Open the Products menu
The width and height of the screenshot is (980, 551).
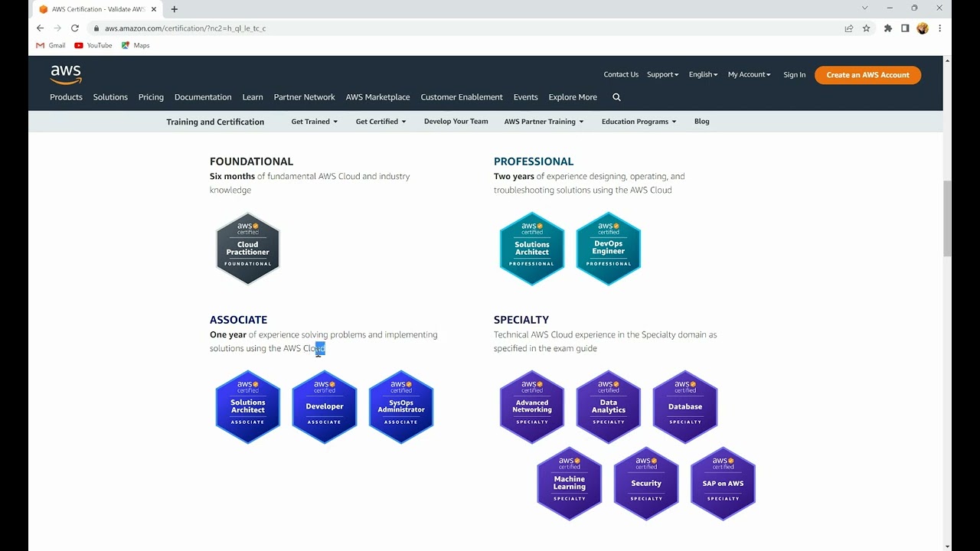[66, 97]
